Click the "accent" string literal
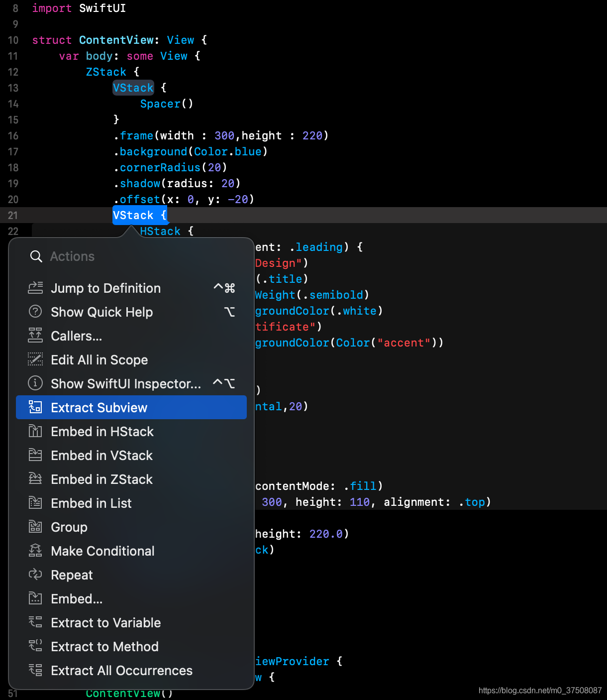This screenshot has height=700, width=607. point(404,343)
